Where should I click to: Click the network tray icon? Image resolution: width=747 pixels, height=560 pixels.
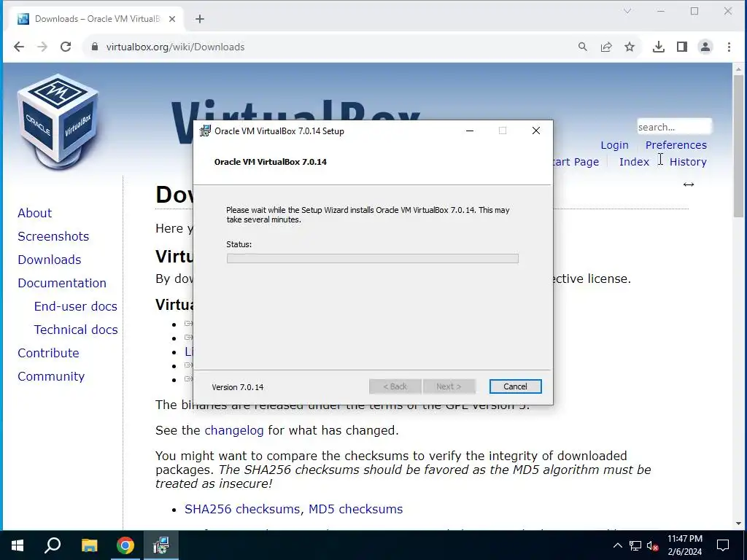(x=635, y=545)
